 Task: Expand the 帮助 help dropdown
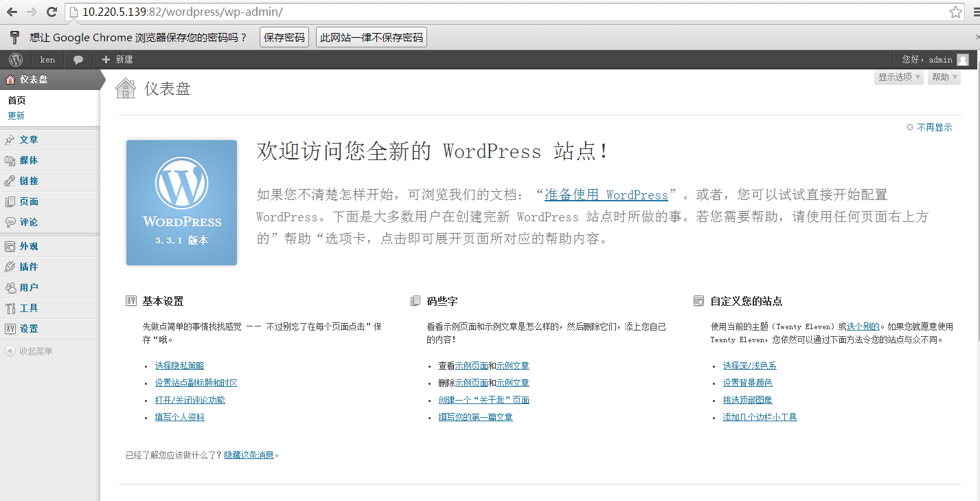[944, 77]
